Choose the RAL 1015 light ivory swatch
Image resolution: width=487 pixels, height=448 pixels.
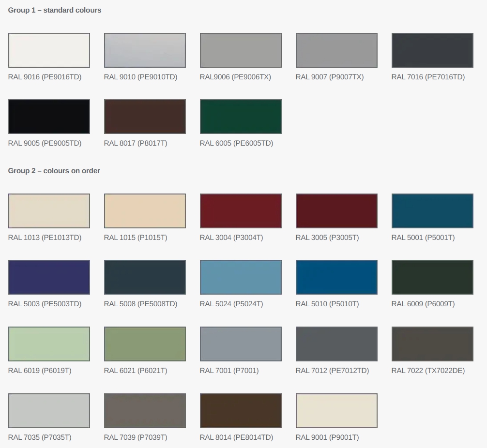(145, 211)
